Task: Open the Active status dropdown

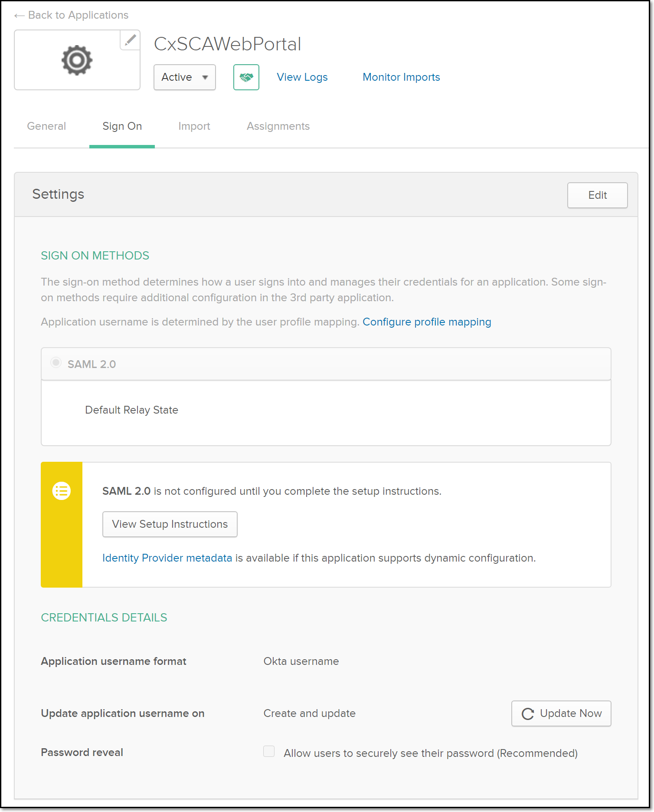Action: point(184,77)
